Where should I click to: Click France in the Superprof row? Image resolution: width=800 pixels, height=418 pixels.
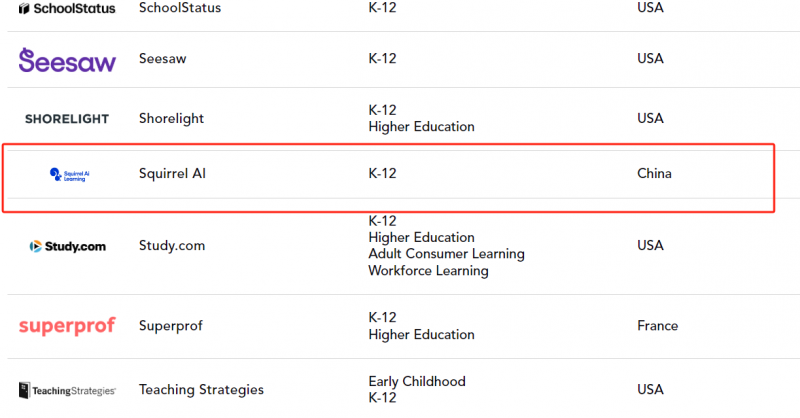pyautogui.click(x=657, y=326)
